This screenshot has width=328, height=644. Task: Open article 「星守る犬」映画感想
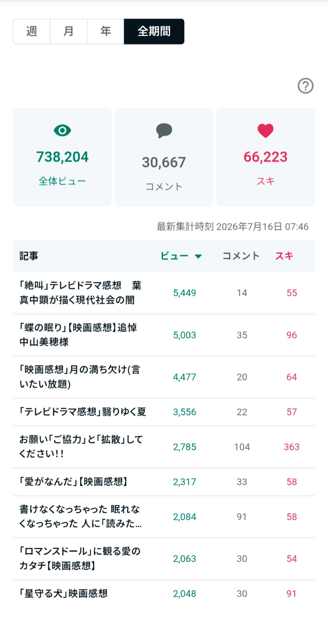(x=164, y=593)
